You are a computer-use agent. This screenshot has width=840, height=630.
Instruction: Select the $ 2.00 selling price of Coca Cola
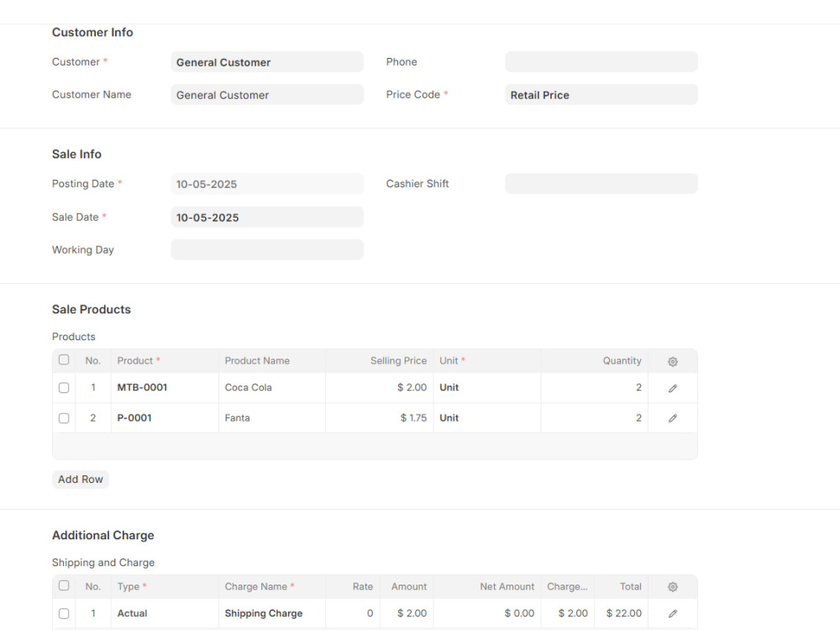[x=380, y=388]
